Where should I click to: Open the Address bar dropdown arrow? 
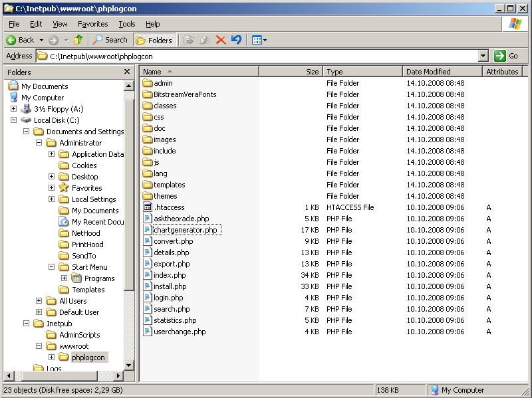[483, 56]
